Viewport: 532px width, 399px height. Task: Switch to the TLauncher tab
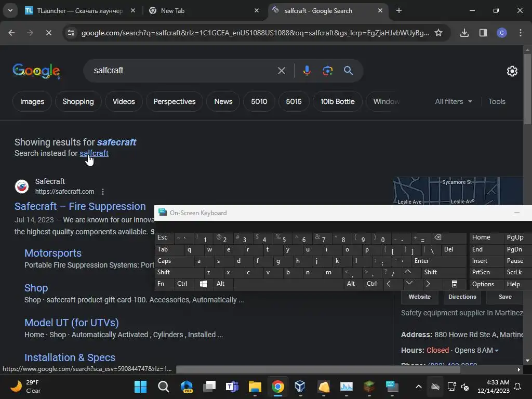(80, 11)
